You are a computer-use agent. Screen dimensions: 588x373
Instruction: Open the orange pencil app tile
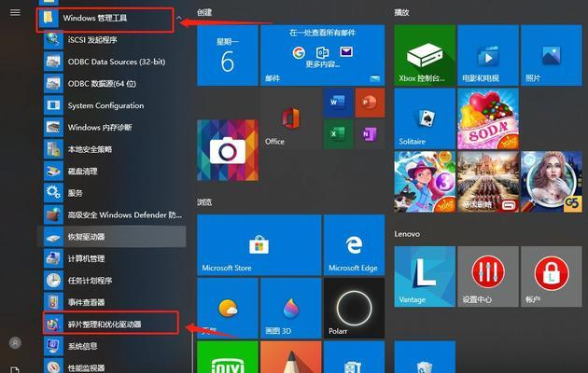[290, 357]
